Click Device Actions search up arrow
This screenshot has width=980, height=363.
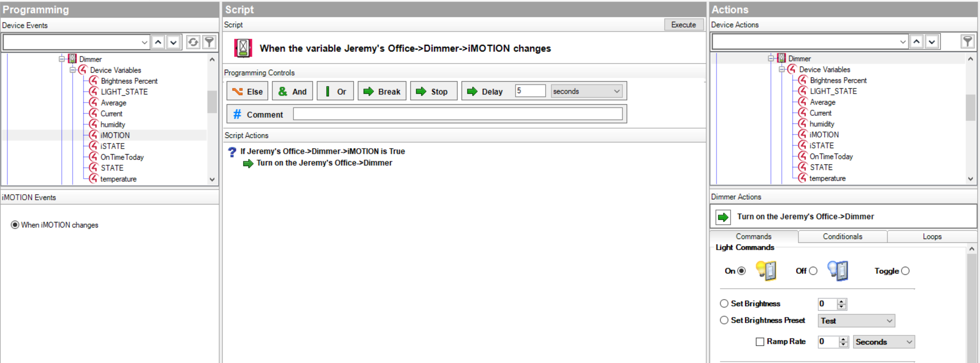tap(917, 41)
